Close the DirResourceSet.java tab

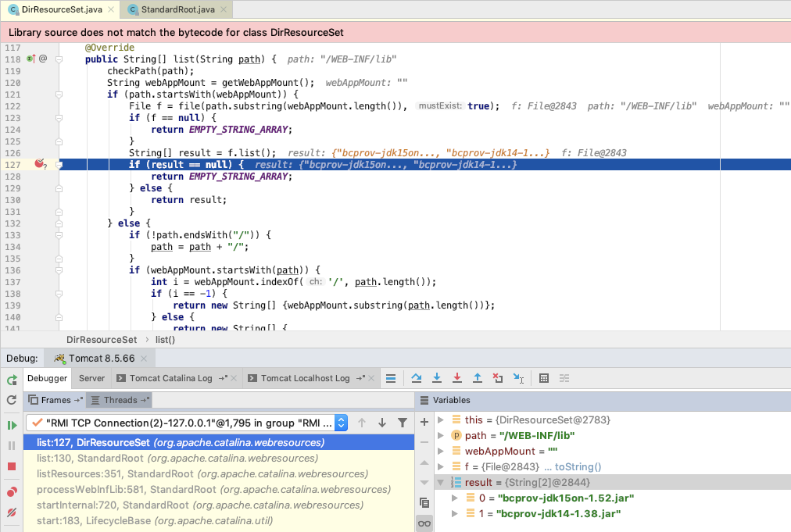(111, 9)
